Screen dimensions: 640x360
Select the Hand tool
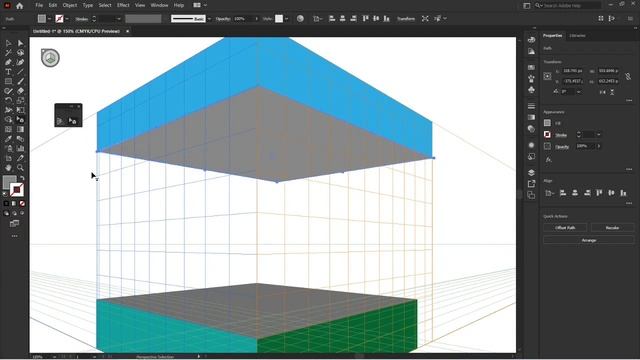[x=8, y=167]
